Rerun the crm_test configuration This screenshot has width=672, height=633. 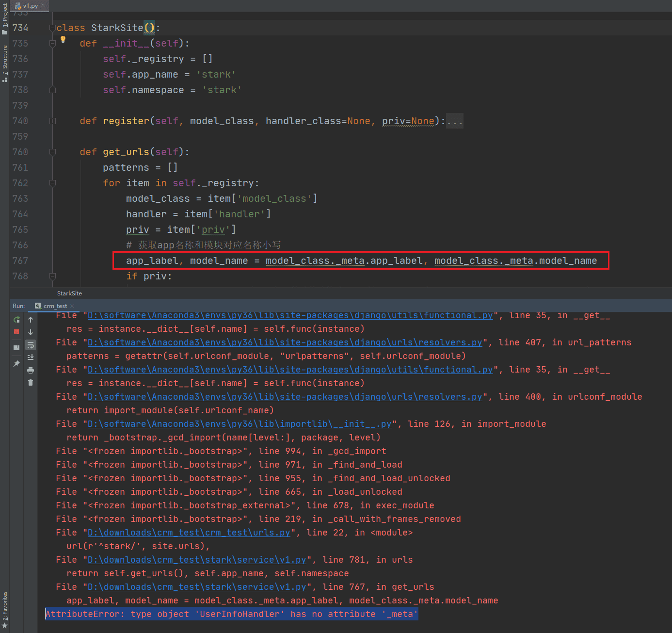click(16, 320)
